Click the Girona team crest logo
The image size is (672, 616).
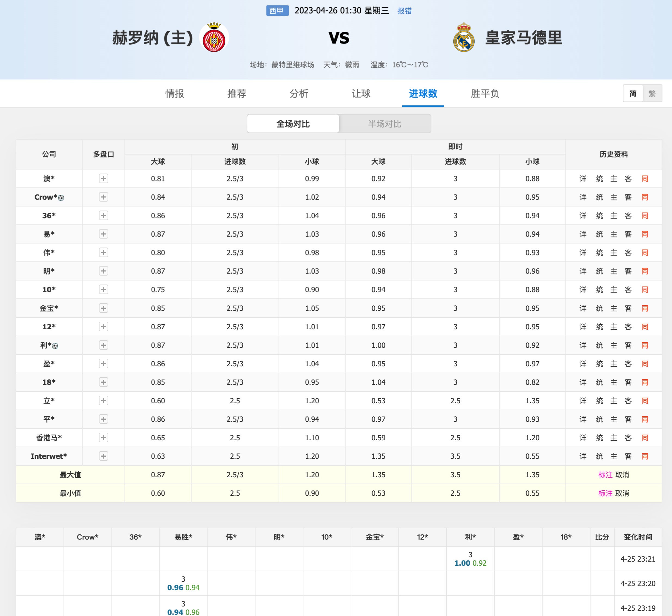(214, 37)
